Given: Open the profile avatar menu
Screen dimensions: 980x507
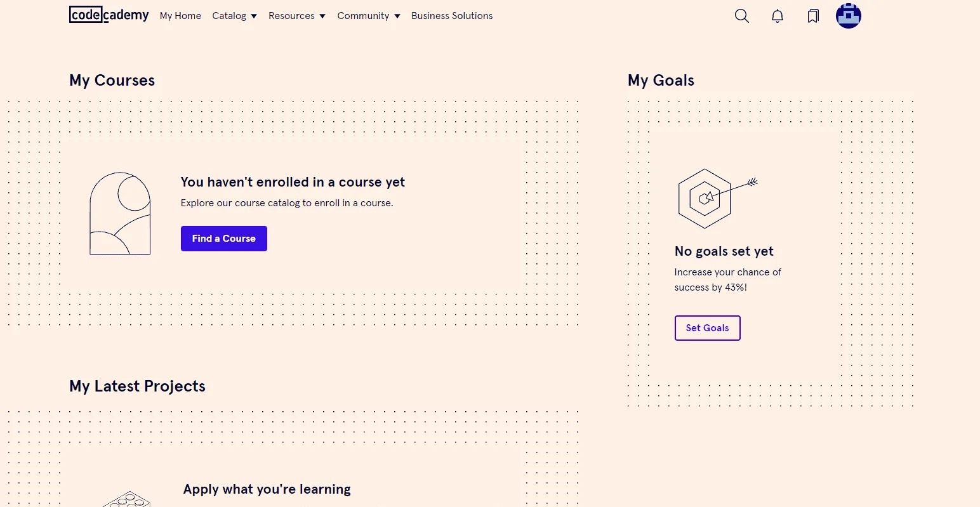Looking at the screenshot, I should tap(849, 16).
